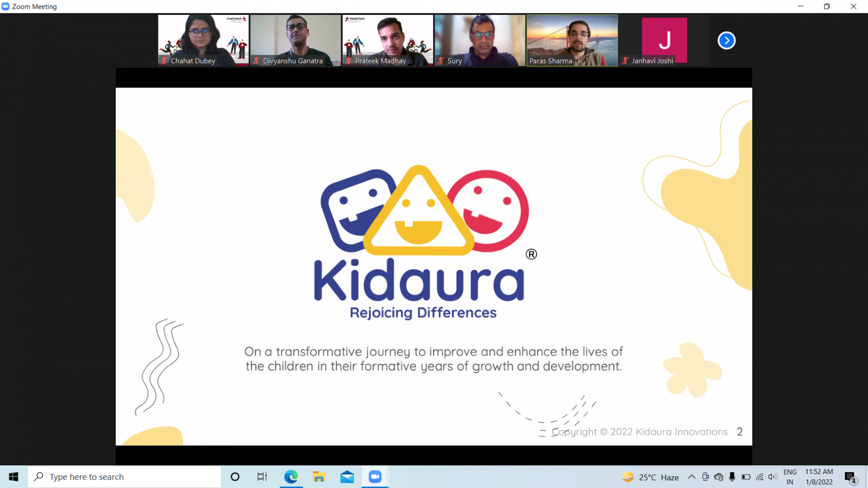Open the 25°C Haze weather widget

click(651, 477)
